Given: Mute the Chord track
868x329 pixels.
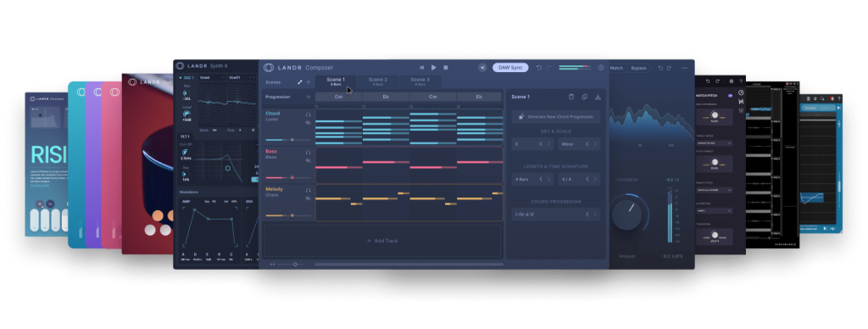Looking at the screenshot, I should coord(309,122).
